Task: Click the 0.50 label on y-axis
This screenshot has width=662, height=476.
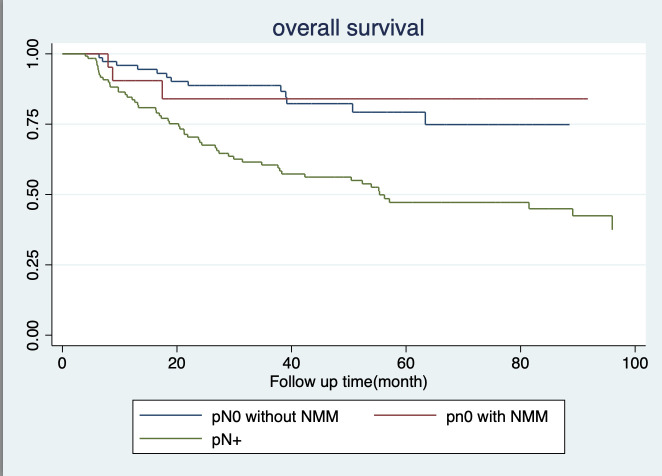Action: click(x=33, y=195)
